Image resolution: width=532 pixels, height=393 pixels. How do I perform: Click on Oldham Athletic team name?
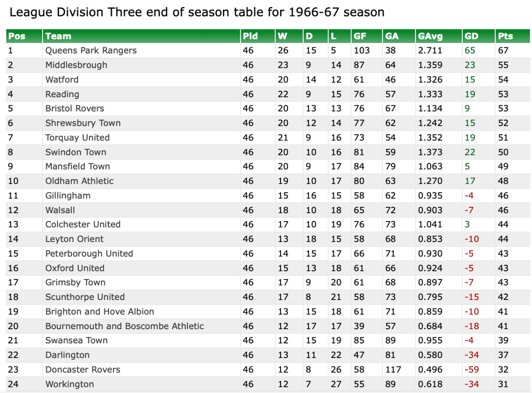(x=79, y=181)
